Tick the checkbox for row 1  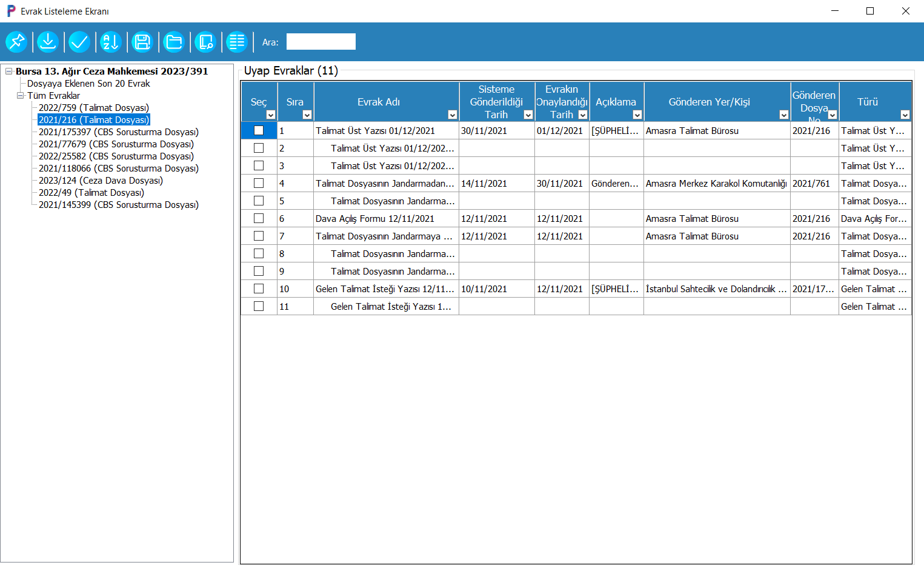click(259, 130)
